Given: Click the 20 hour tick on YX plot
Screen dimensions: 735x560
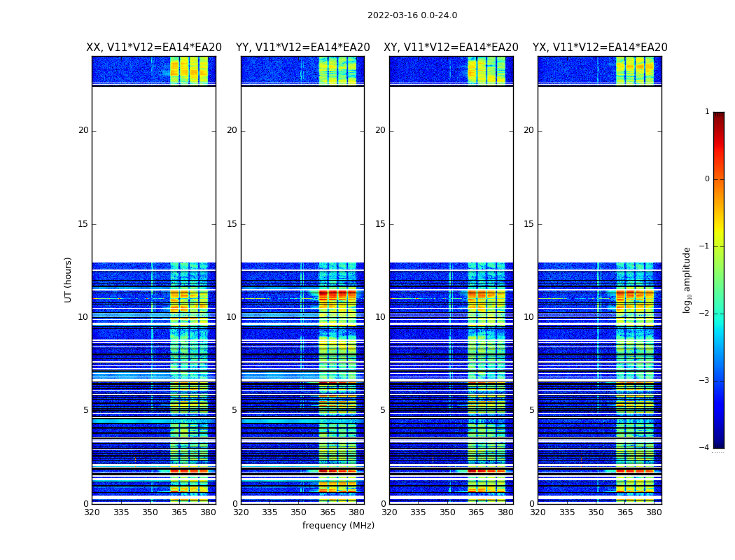Looking at the screenshot, I should [x=528, y=130].
